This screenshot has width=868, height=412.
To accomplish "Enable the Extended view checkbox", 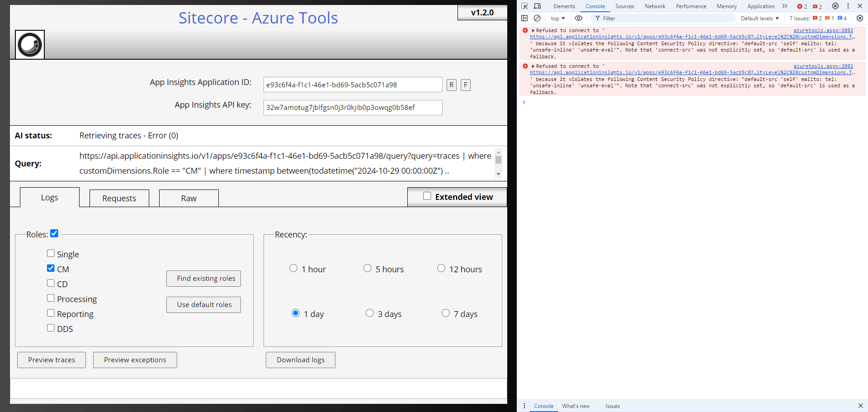I will pos(427,196).
